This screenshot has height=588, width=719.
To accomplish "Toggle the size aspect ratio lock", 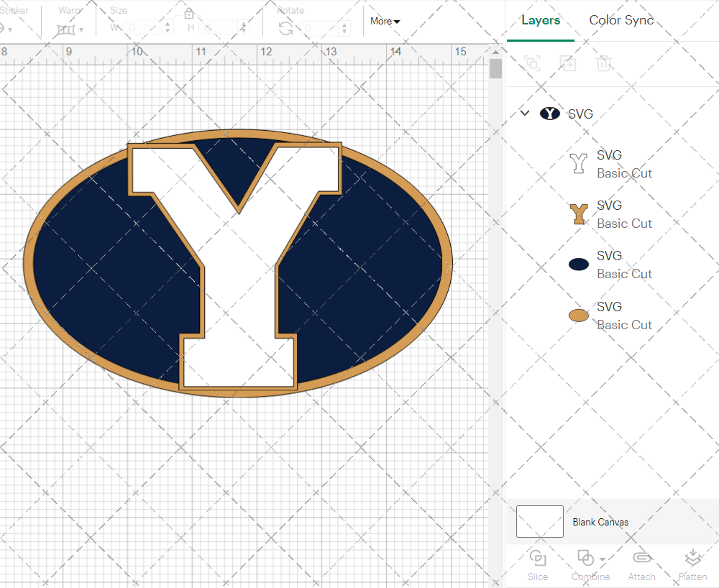I will pyautogui.click(x=189, y=12).
